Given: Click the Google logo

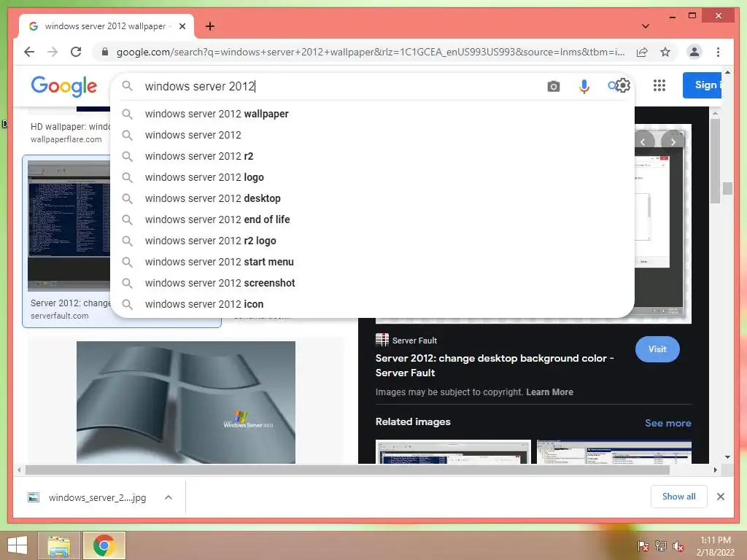Looking at the screenshot, I should [x=64, y=86].
